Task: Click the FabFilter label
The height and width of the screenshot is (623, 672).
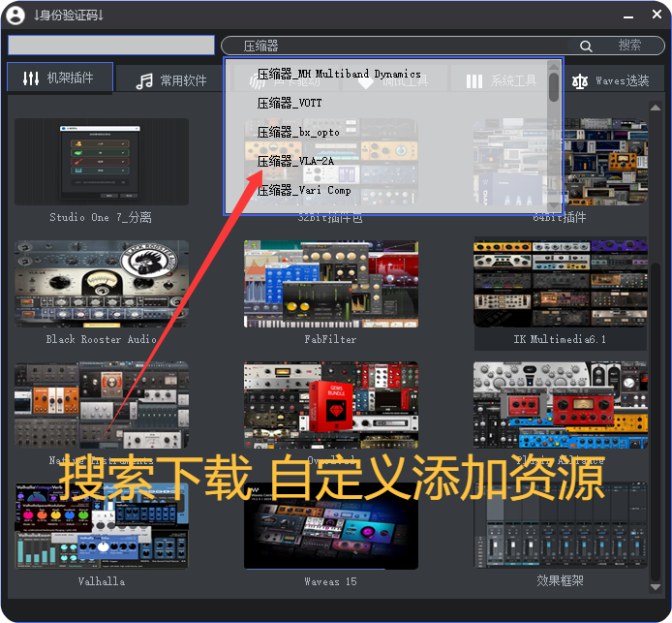Action: (x=330, y=339)
